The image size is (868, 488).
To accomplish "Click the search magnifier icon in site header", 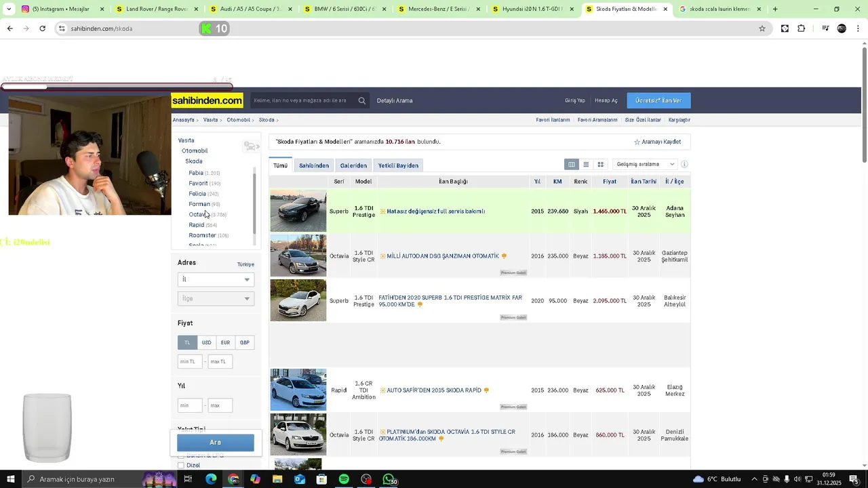I will pyautogui.click(x=362, y=100).
